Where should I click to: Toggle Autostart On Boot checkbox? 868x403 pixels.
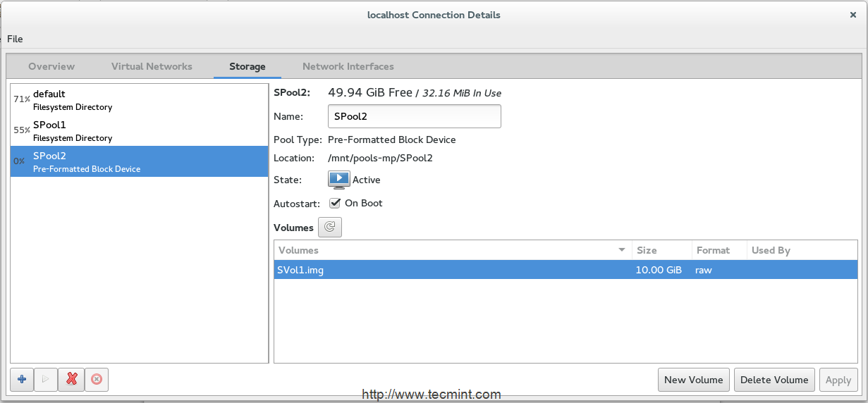click(x=336, y=203)
